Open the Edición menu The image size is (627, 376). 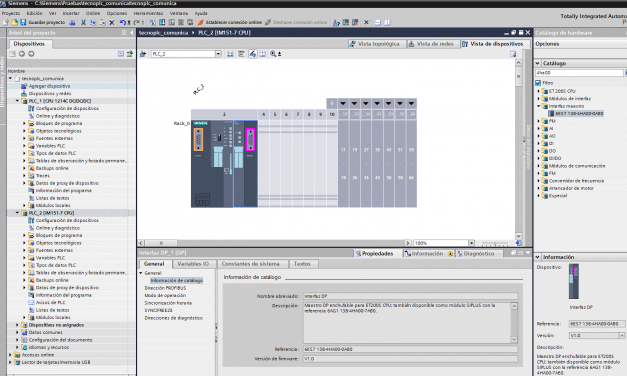[x=34, y=13]
